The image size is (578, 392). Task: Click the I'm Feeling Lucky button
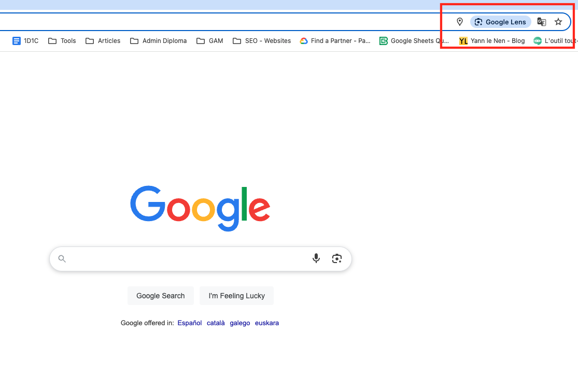pyautogui.click(x=236, y=296)
